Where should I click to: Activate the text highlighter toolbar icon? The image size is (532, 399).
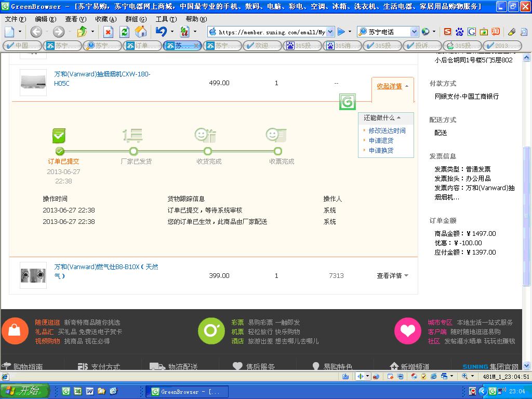pos(511,32)
